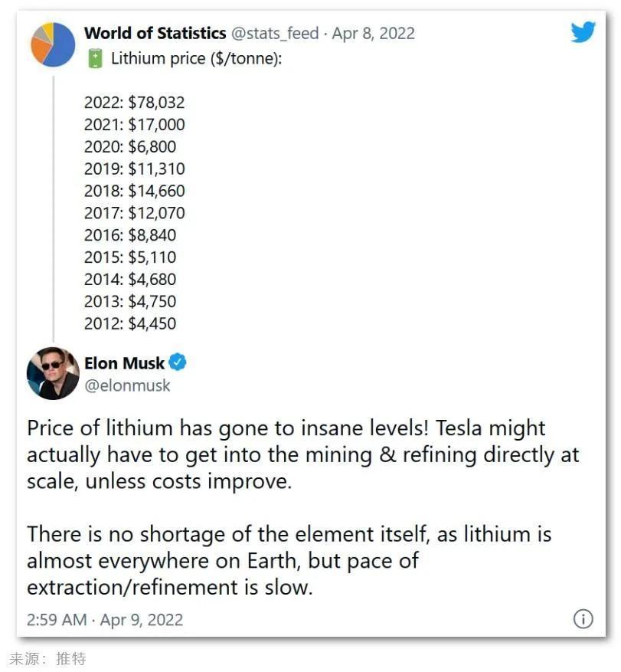Screen dimensions: 621x672
Task: Click the info icon at tweet bottom
Action: 583,619
